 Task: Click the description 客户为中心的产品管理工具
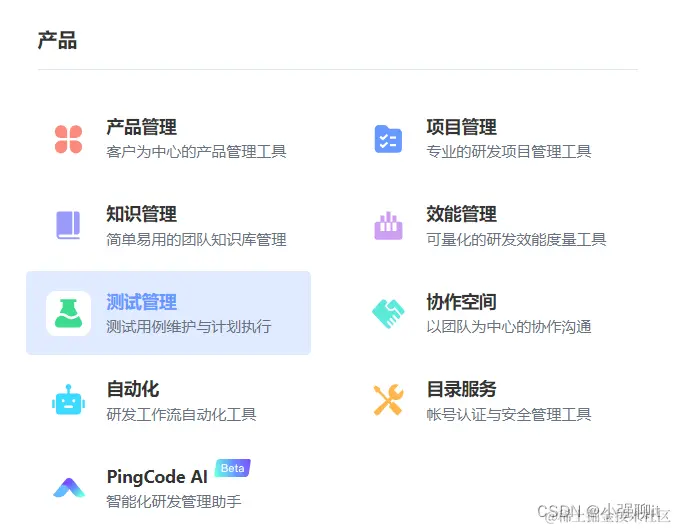196,152
